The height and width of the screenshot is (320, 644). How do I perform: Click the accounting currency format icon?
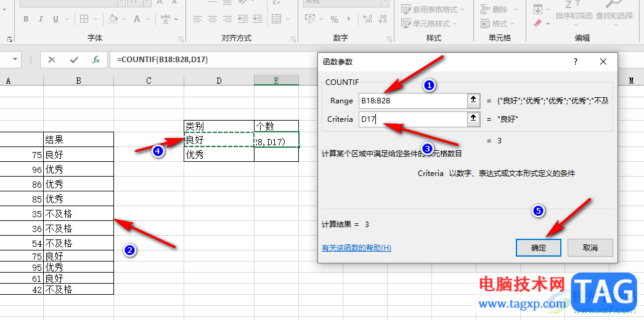click(x=310, y=19)
